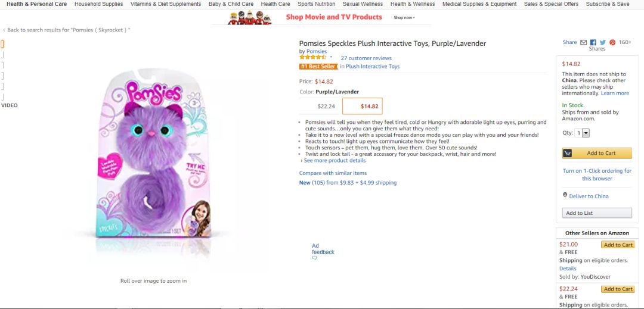Share on Facebook icon
The height and width of the screenshot is (309, 644).
593,42
